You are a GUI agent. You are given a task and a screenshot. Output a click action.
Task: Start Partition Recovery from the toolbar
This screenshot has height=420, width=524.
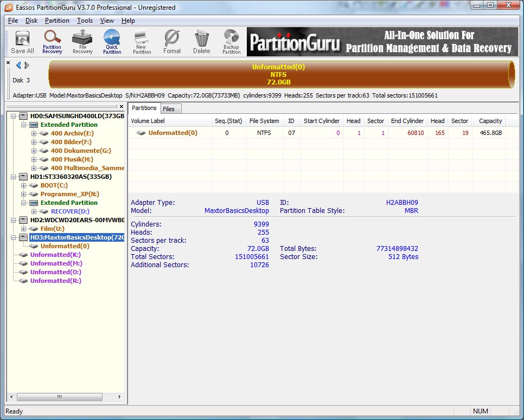[x=52, y=42]
